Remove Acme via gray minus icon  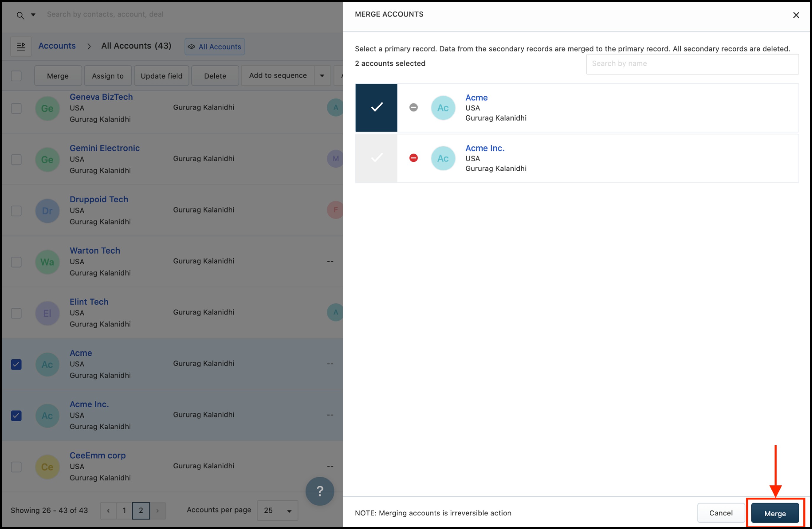pyautogui.click(x=413, y=107)
